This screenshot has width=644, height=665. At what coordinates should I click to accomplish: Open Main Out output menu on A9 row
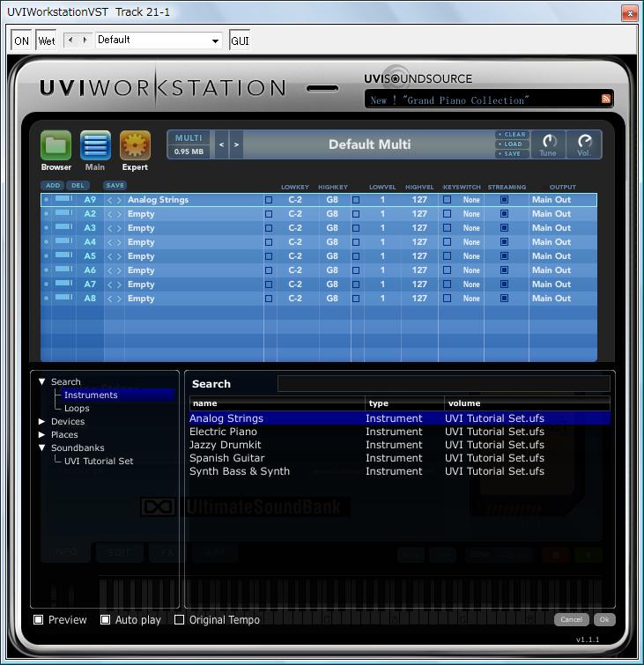tap(551, 200)
